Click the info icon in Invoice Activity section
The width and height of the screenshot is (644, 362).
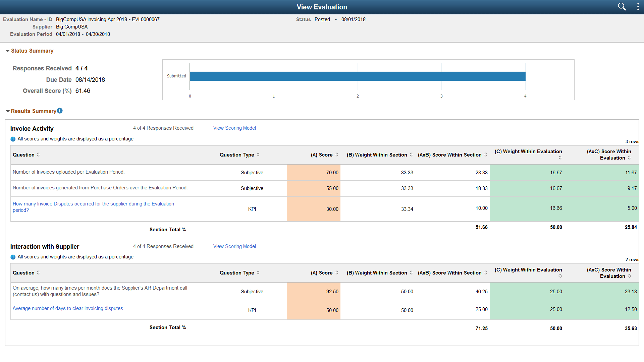pyautogui.click(x=13, y=139)
